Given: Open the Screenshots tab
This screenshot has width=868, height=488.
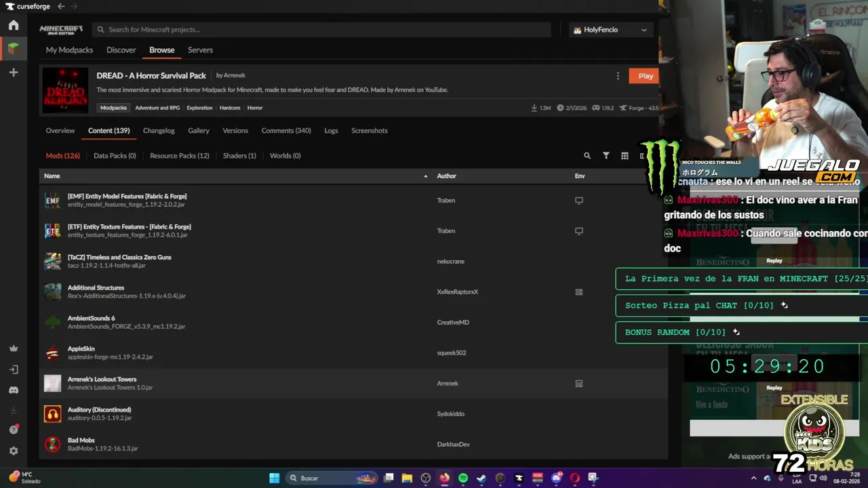Looking at the screenshot, I should pos(370,131).
